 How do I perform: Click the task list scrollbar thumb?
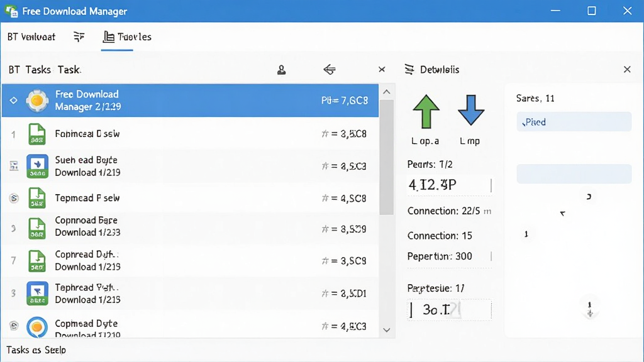point(387,157)
